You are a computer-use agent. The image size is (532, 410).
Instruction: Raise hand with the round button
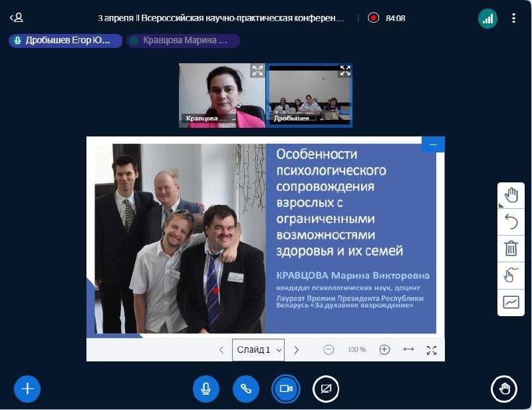click(504, 389)
